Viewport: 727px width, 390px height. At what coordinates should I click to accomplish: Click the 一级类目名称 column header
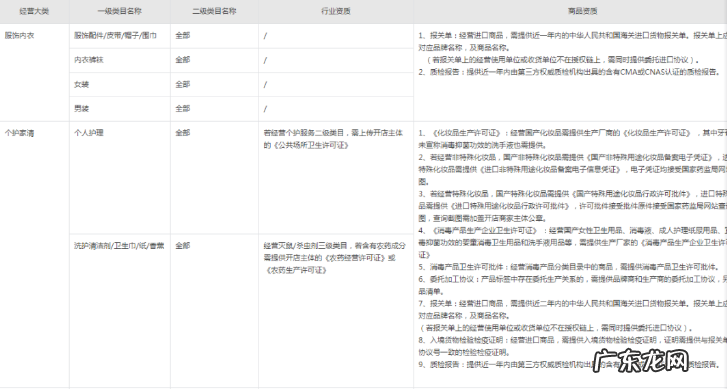point(120,11)
